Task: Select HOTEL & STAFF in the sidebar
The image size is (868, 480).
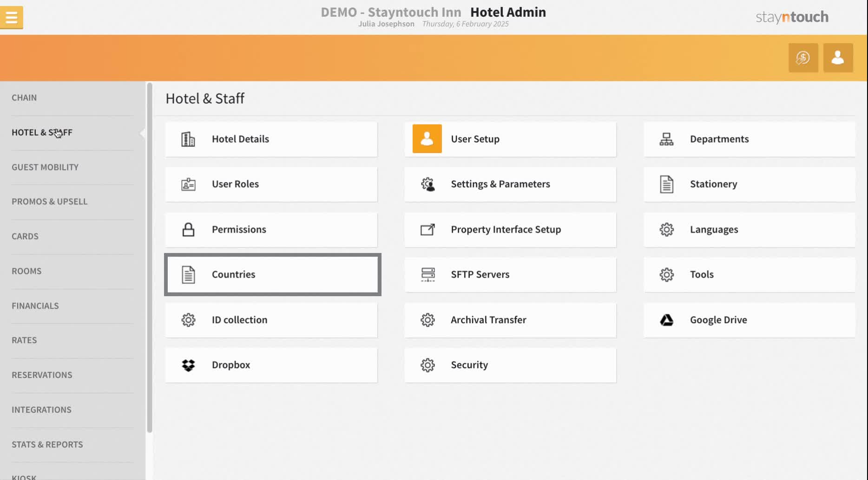Action: point(42,132)
